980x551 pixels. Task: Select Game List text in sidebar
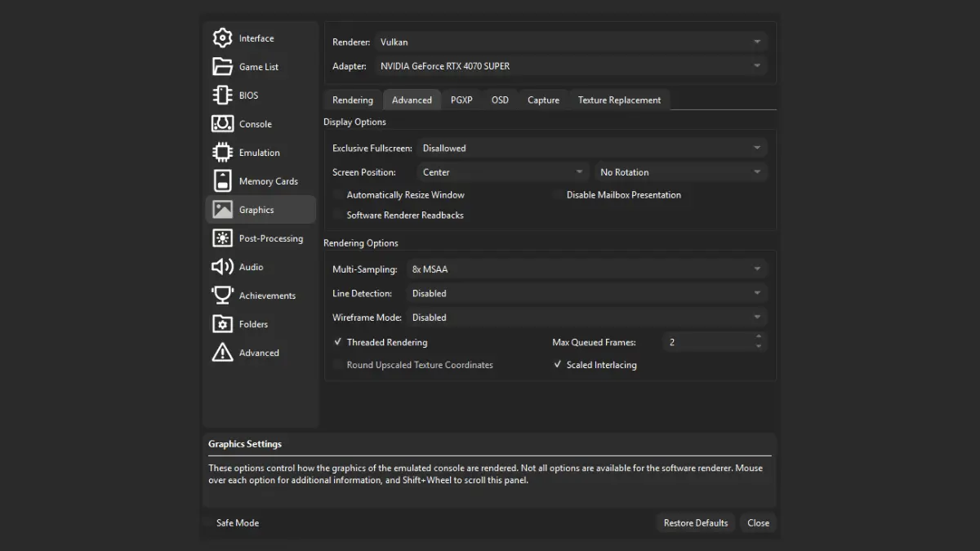point(259,67)
